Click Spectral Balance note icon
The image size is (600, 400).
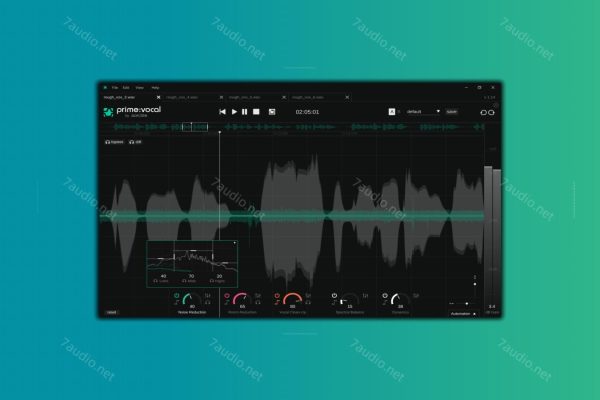[x=334, y=303]
